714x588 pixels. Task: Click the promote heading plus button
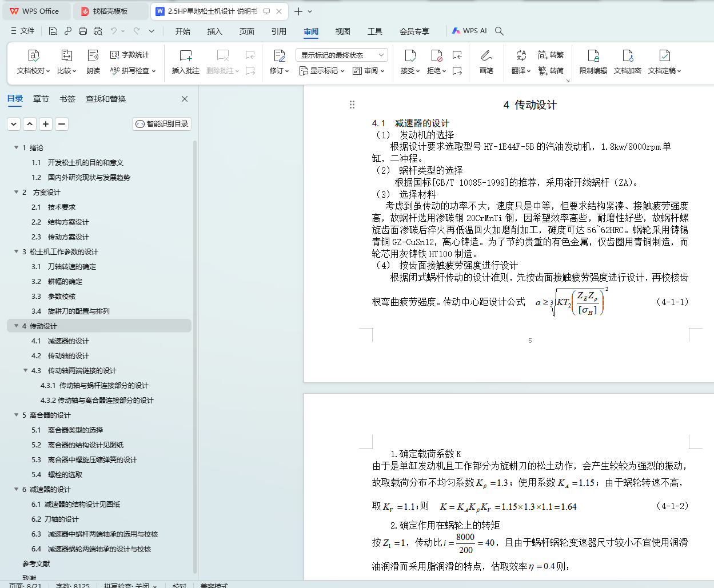[x=46, y=123]
